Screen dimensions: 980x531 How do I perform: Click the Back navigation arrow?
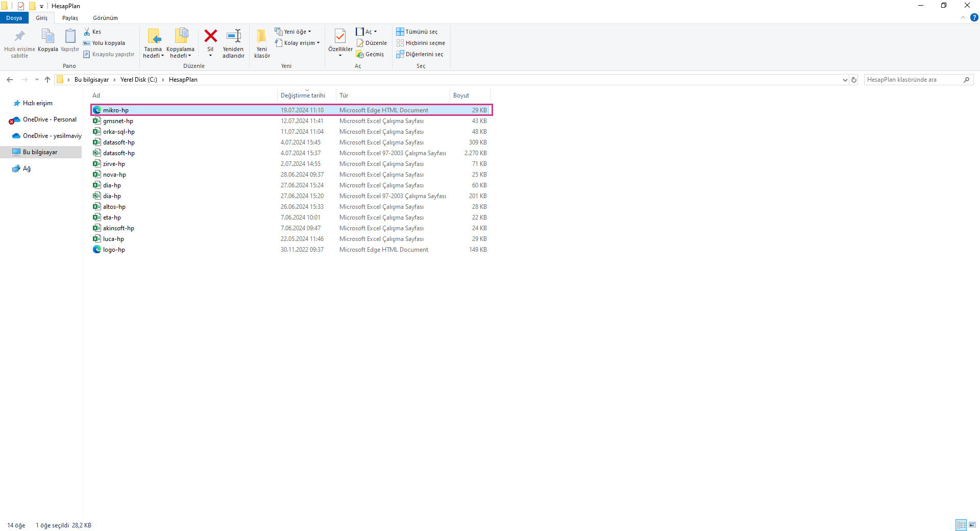(x=10, y=80)
